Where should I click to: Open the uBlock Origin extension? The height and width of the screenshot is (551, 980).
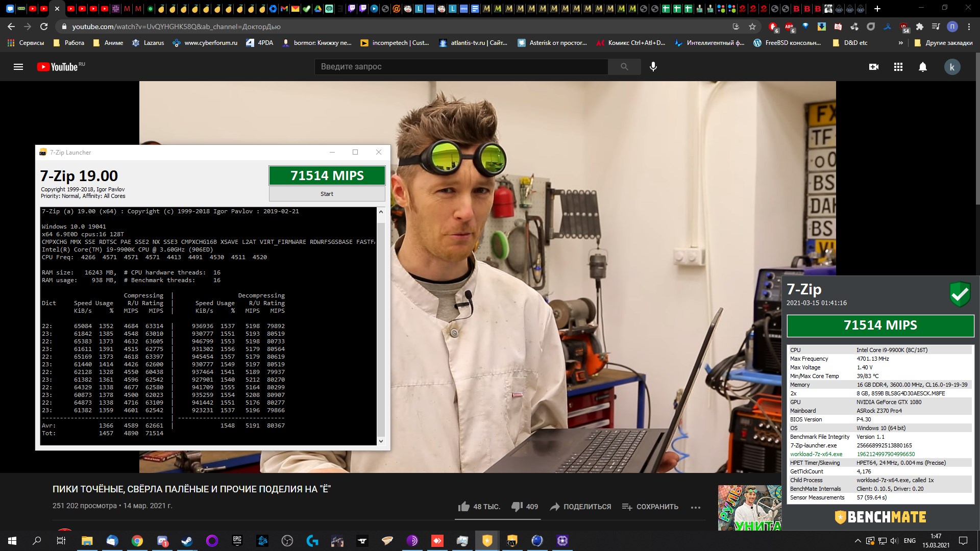(903, 27)
